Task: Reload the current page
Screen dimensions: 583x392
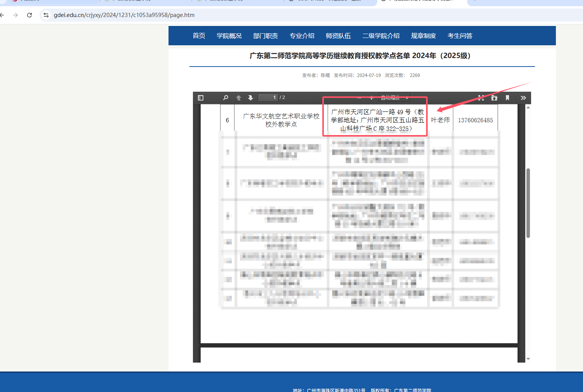Action: click(29, 15)
